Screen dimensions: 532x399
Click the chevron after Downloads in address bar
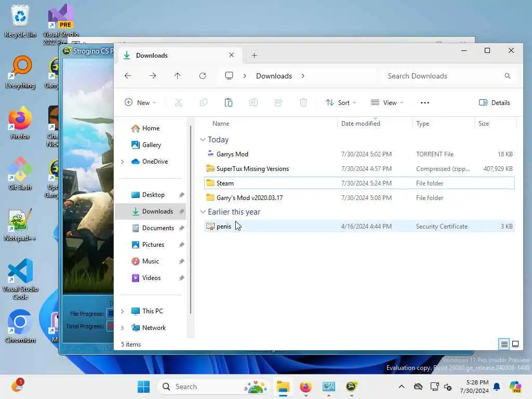(303, 76)
